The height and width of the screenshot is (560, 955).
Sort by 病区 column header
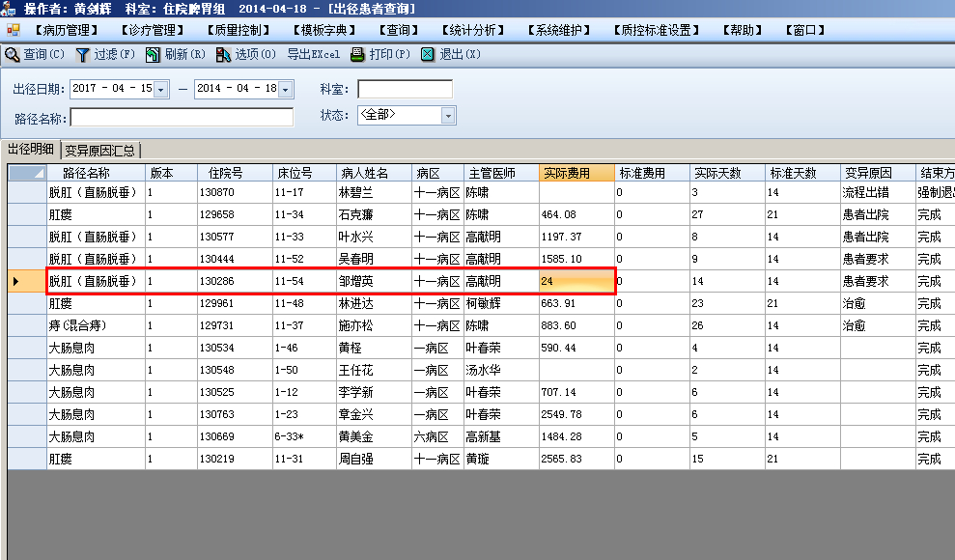437,173
